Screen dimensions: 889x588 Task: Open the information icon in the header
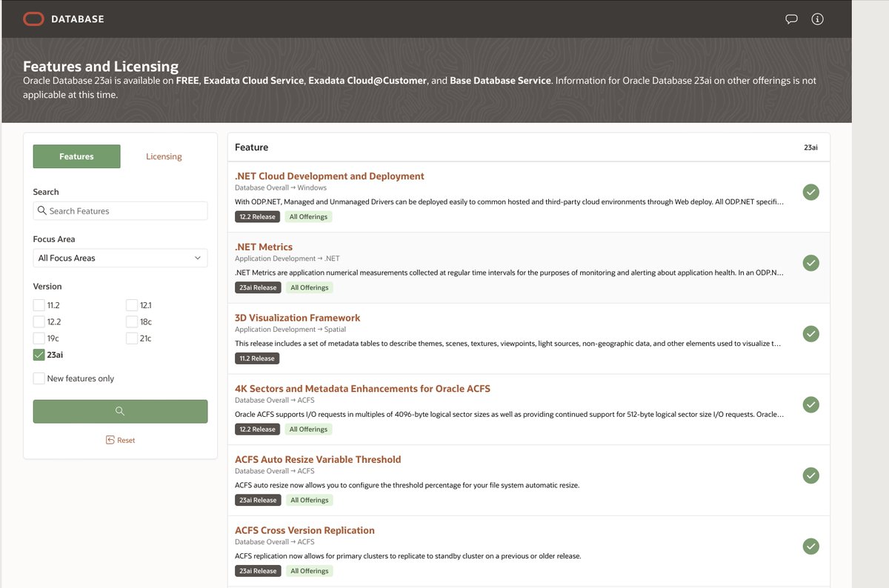(818, 19)
